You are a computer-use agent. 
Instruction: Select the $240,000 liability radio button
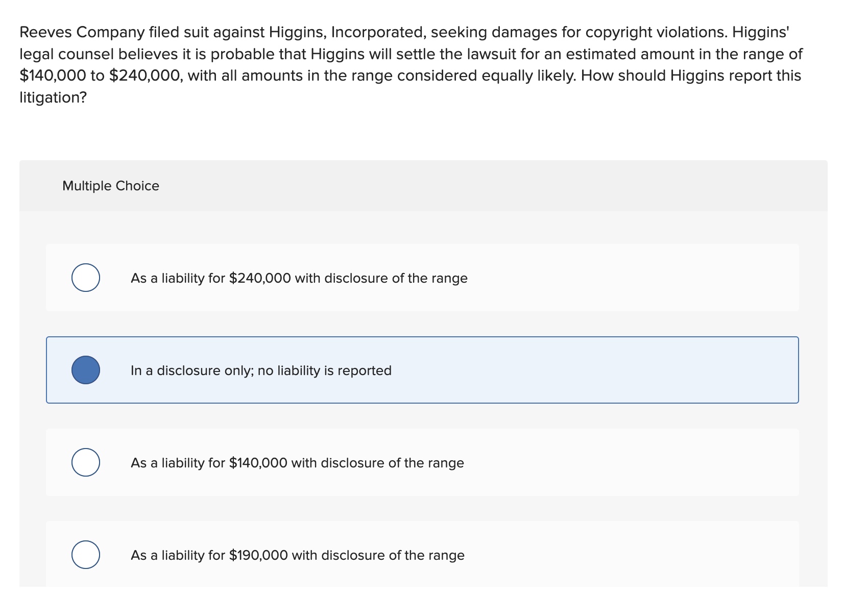(x=86, y=278)
